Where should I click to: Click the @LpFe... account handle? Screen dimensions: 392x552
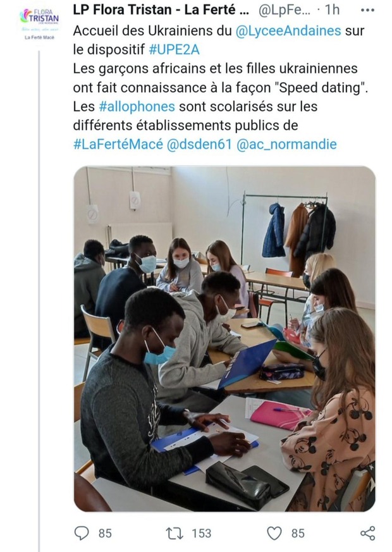point(284,11)
